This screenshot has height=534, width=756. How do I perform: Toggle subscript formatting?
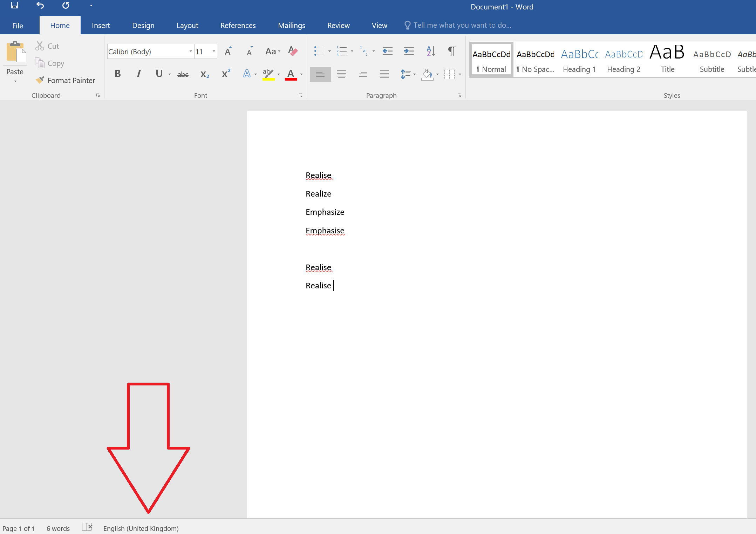coord(205,74)
